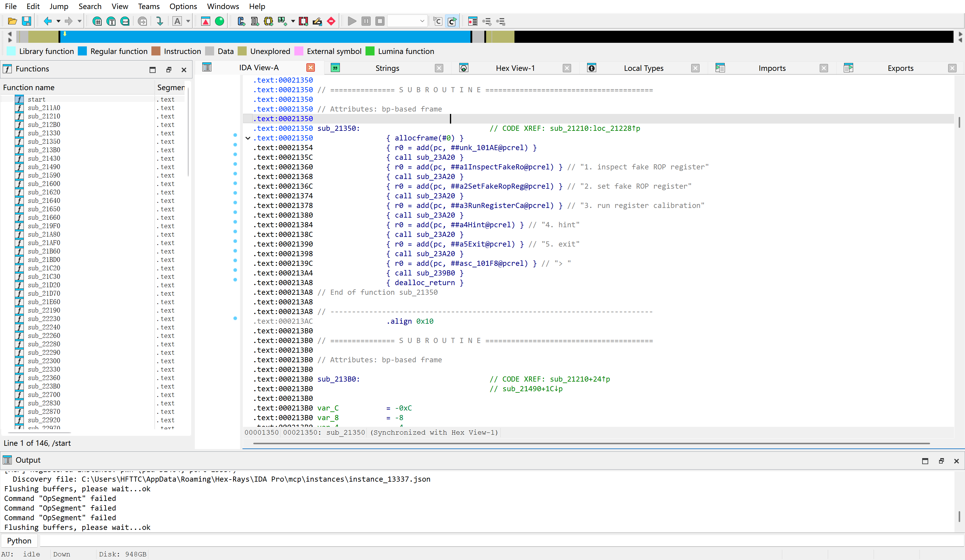
Task: Click the search immediate value icon (#)
Action: point(97,21)
